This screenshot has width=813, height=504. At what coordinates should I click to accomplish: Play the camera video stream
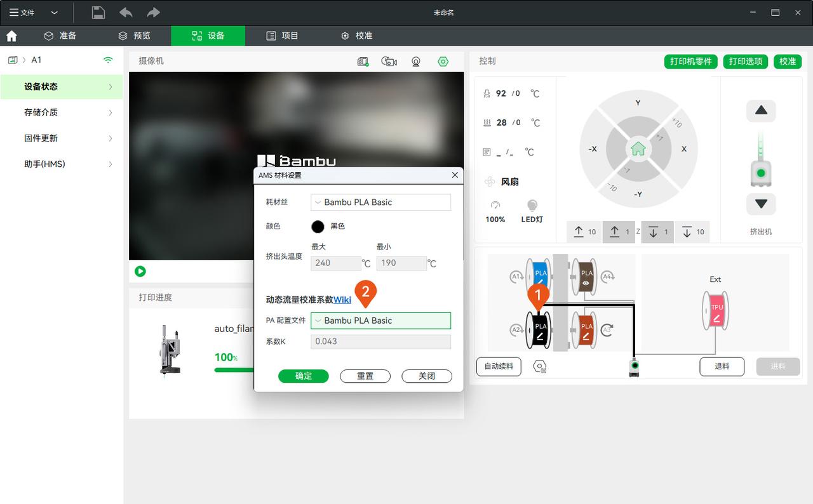140,271
